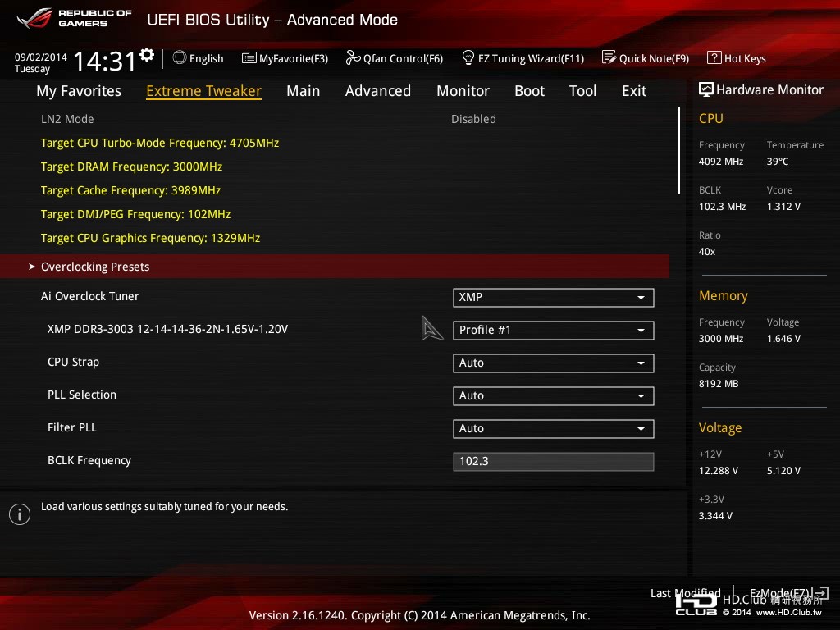840x630 pixels.
Task: Click the Filter PLL label
Action: click(x=72, y=427)
